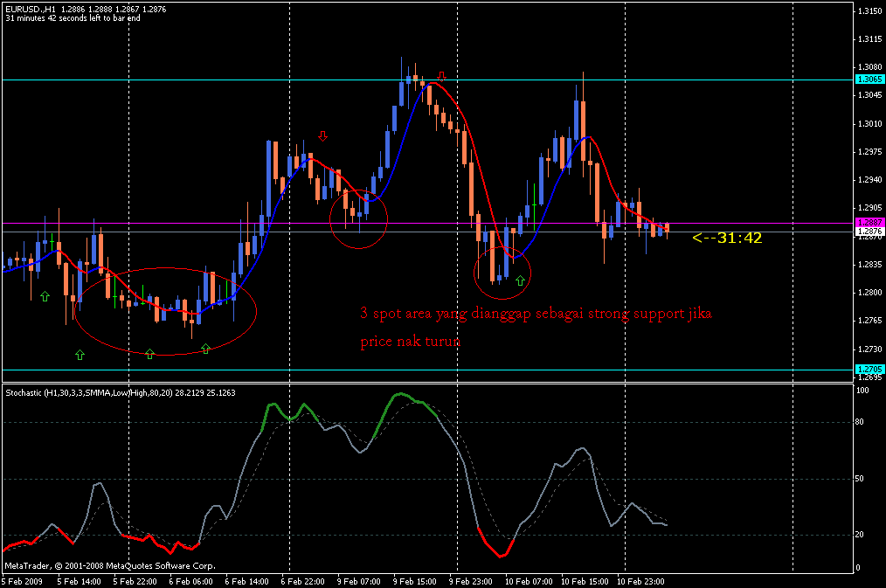Click the red sell arrow above the 6 Feb 22:00 peak
This screenshot has width=886, height=588.
click(x=322, y=136)
